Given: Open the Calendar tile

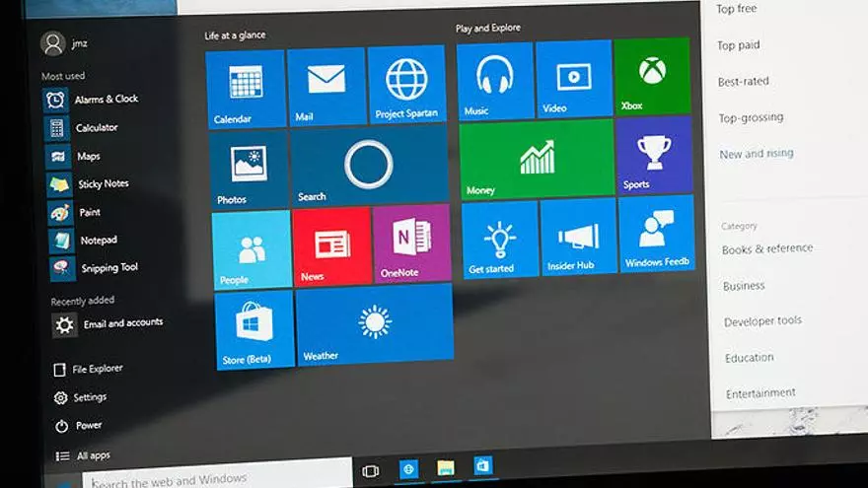Looking at the screenshot, I should coord(245,89).
